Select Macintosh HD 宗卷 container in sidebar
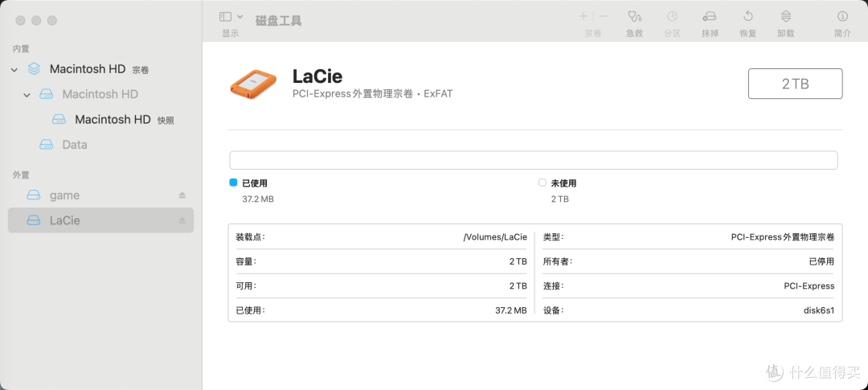Viewport: 868px width, 390px height. pos(100,69)
